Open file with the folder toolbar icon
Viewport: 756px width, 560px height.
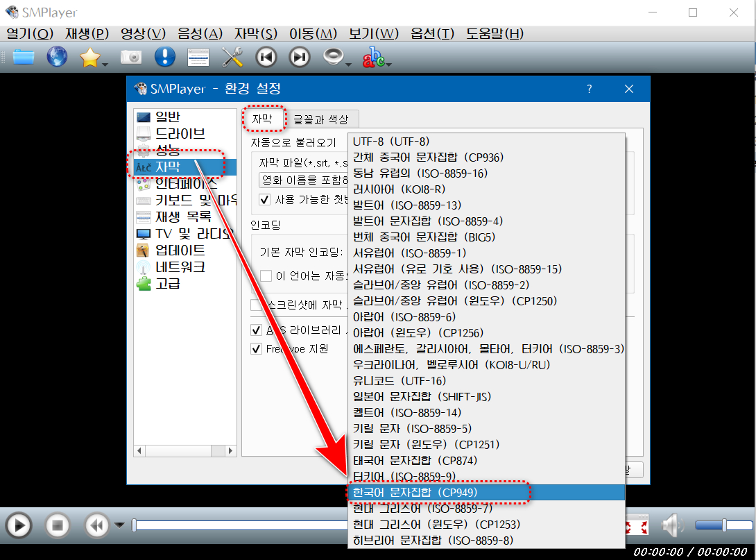[23, 57]
